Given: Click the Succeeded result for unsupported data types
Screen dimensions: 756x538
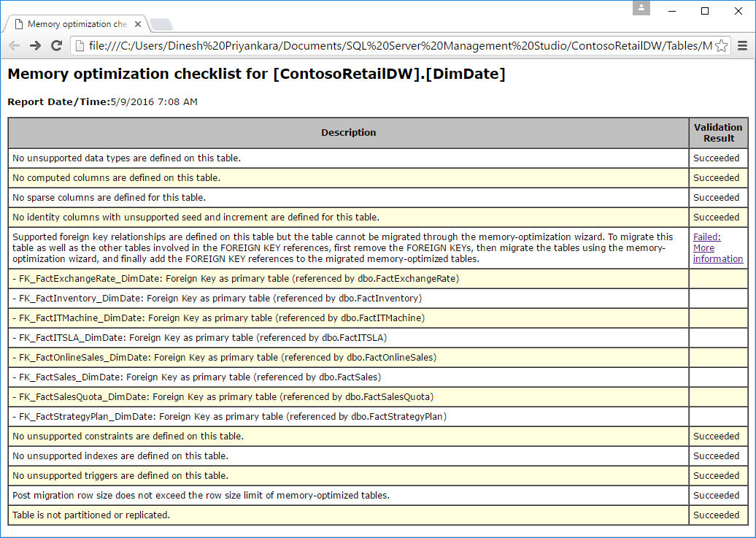Looking at the screenshot, I should (x=717, y=158).
